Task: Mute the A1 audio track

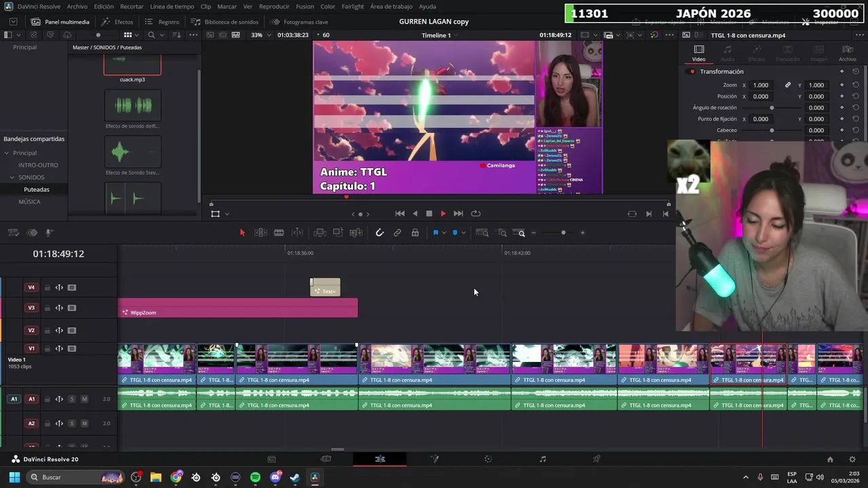Action: tap(85, 399)
